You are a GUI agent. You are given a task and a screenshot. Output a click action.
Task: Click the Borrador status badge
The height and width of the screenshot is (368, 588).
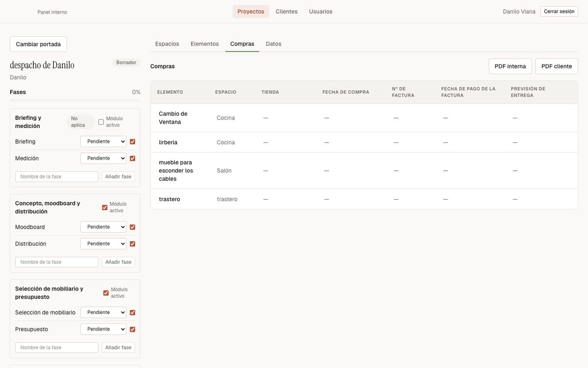[x=126, y=63]
